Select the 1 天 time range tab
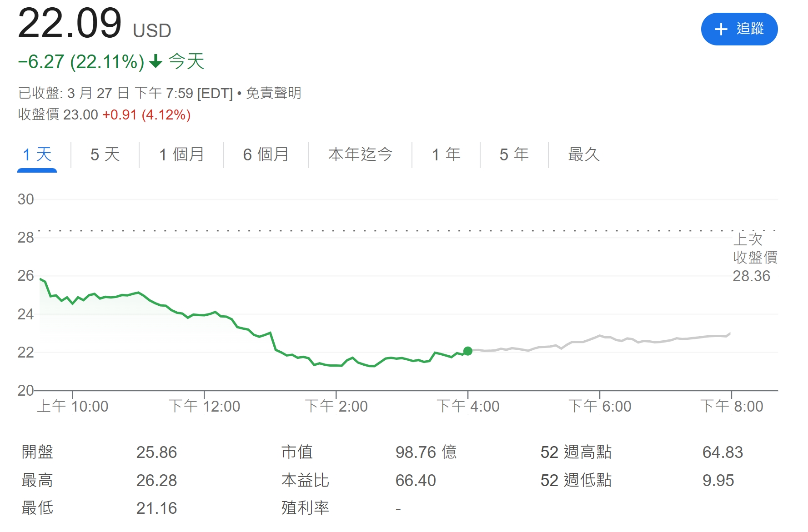The width and height of the screenshot is (808, 532). 37,155
